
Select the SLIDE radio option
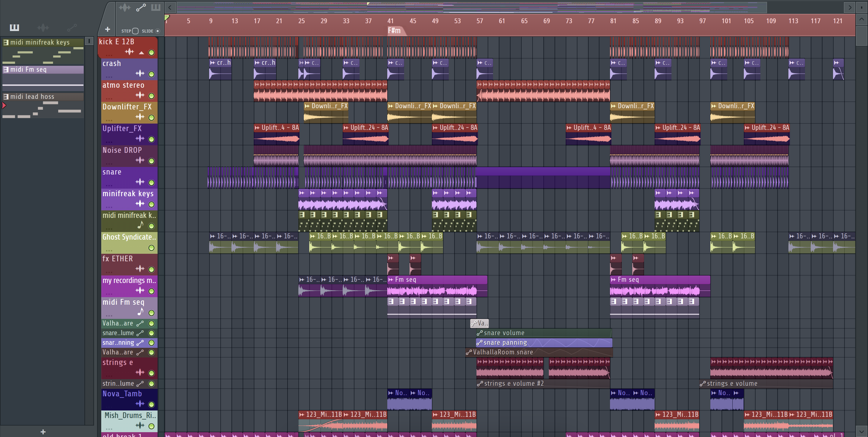157,31
